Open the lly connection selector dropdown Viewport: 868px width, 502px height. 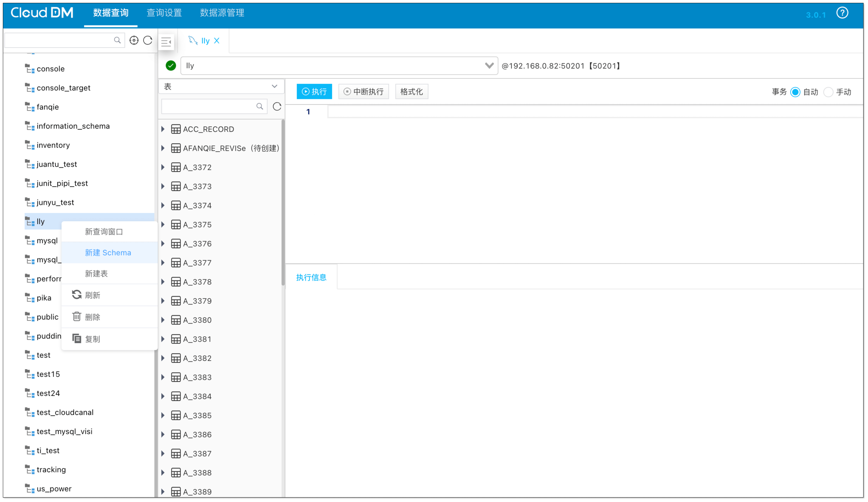click(489, 66)
